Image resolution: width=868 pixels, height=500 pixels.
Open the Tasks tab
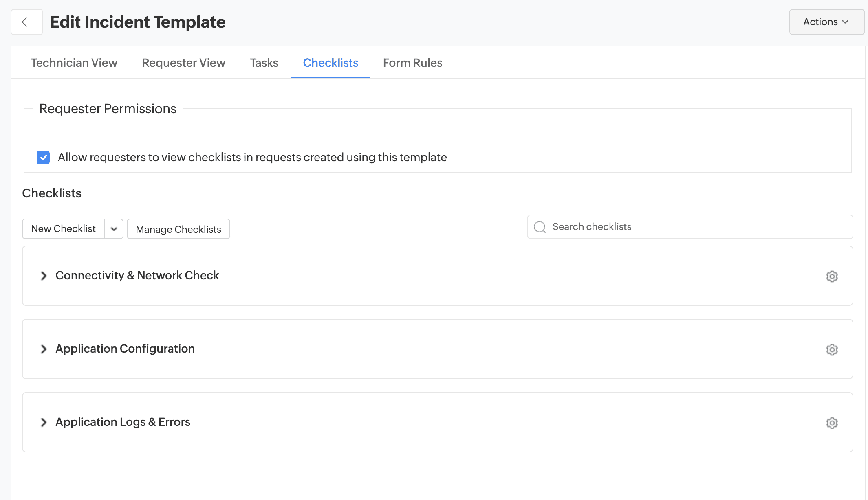[x=264, y=63]
